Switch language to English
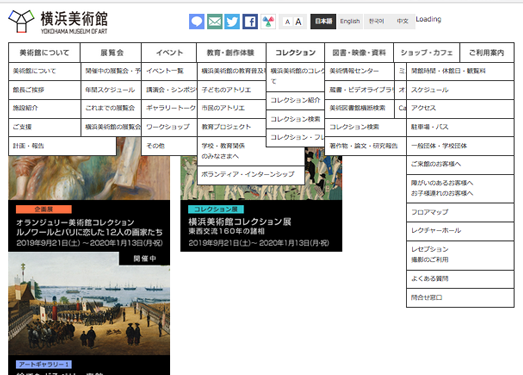Image resolution: width=523 pixels, height=375 pixels. click(x=350, y=21)
